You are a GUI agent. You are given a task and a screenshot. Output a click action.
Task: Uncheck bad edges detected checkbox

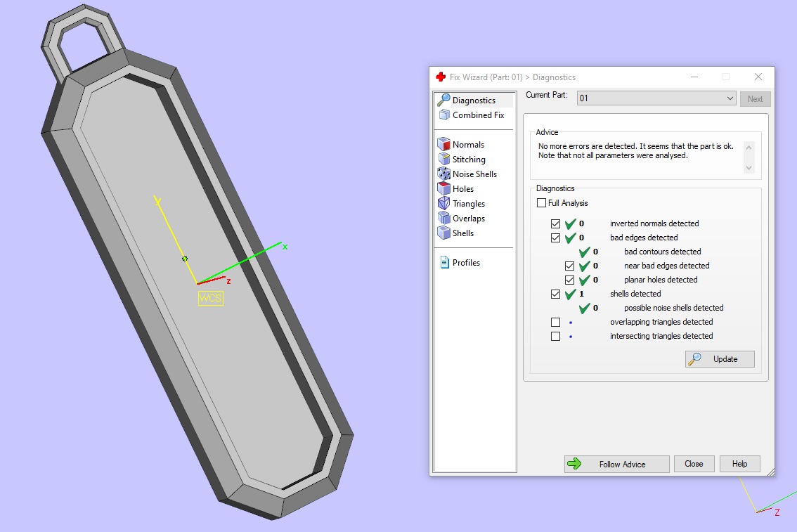click(x=555, y=238)
